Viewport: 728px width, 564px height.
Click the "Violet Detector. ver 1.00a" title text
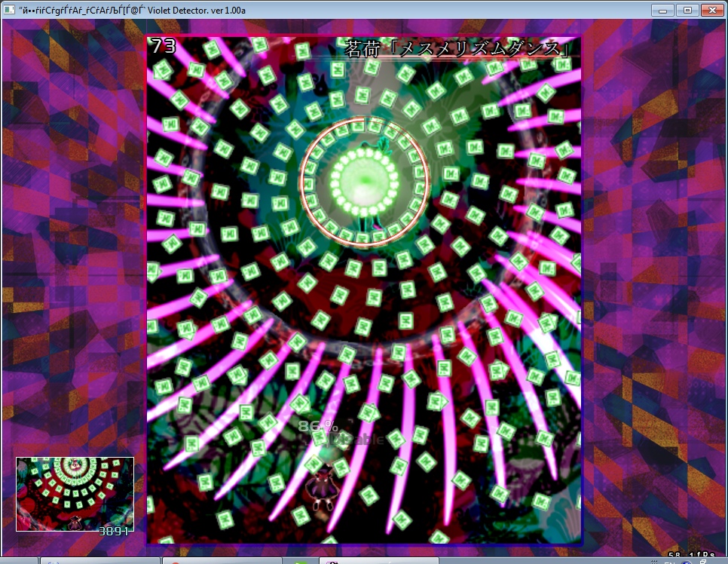(197, 11)
